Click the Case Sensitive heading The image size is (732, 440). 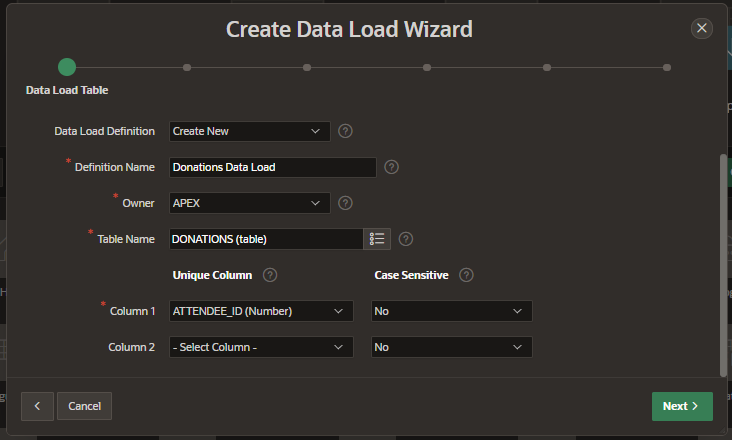click(411, 275)
